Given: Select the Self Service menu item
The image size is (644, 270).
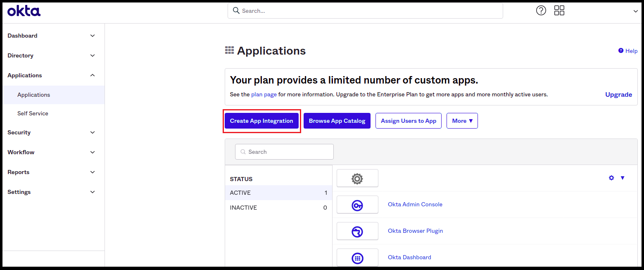Looking at the screenshot, I should 33,113.
